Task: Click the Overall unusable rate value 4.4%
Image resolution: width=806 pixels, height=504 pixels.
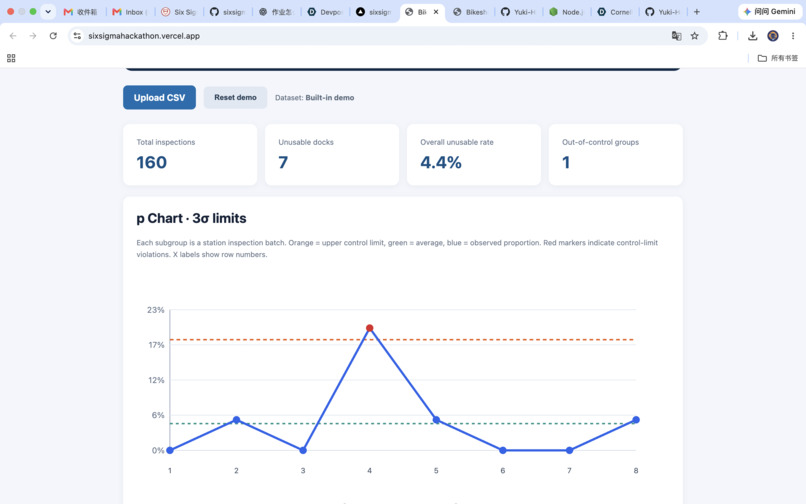Action: click(x=441, y=163)
